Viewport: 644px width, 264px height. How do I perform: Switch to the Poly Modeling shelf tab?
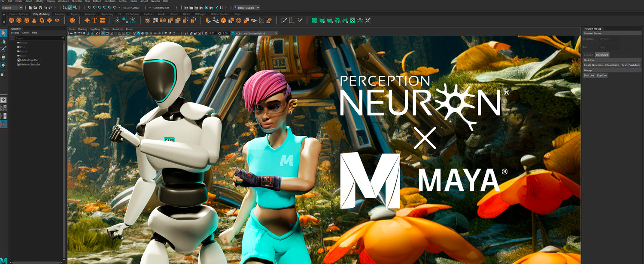click(41, 14)
